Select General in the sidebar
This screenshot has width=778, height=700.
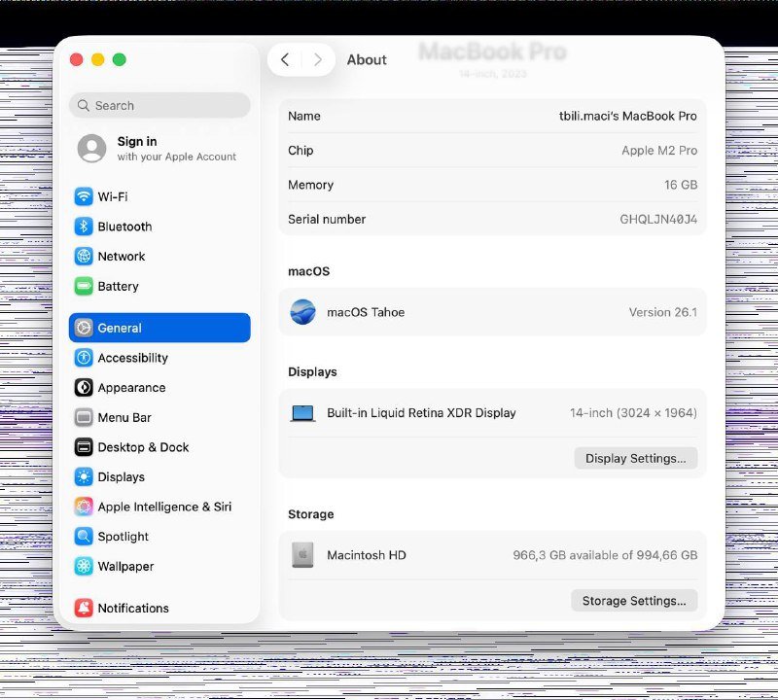(x=119, y=328)
